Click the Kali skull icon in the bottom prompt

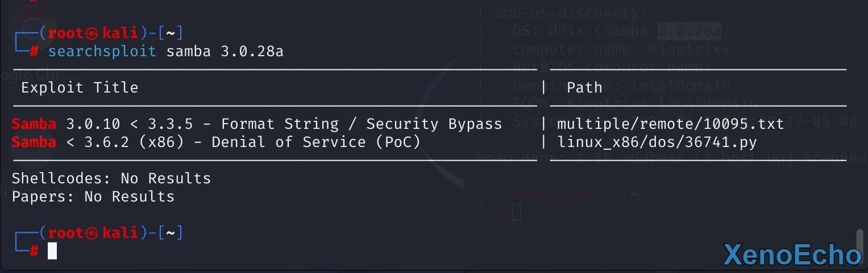click(x=93, y=233)
